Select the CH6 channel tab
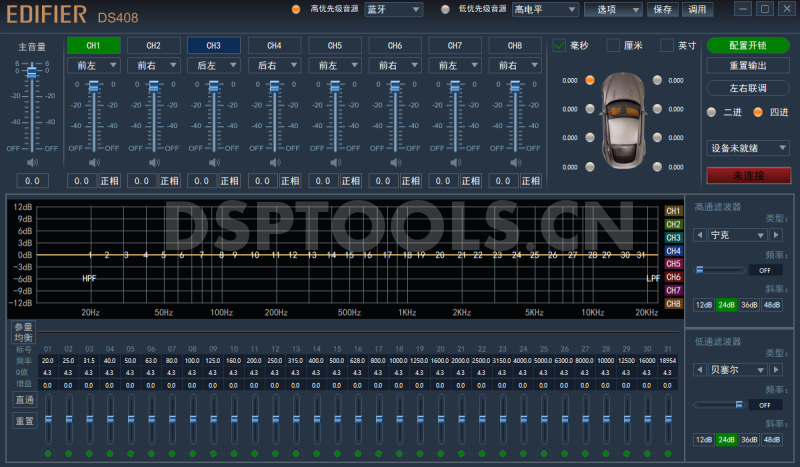 [394, 46]
